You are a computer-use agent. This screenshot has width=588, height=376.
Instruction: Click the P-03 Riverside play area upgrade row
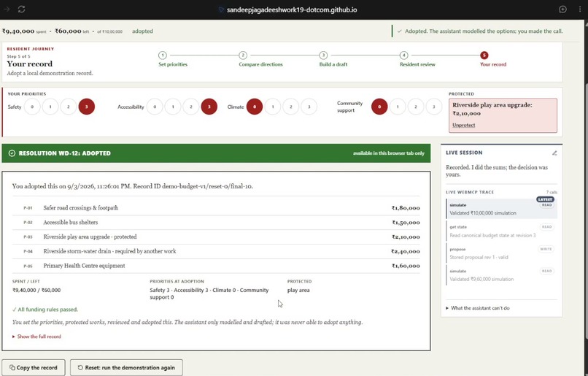point(216,237)
